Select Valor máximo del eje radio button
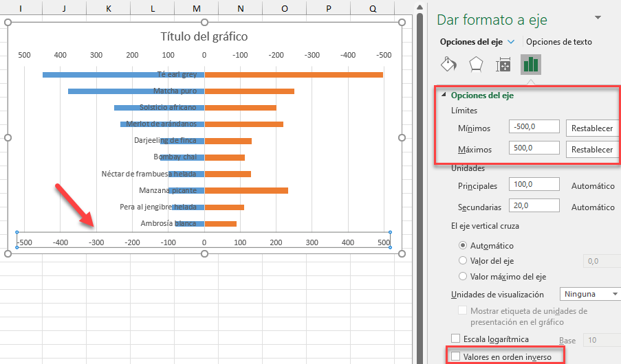 coord(463,276)
